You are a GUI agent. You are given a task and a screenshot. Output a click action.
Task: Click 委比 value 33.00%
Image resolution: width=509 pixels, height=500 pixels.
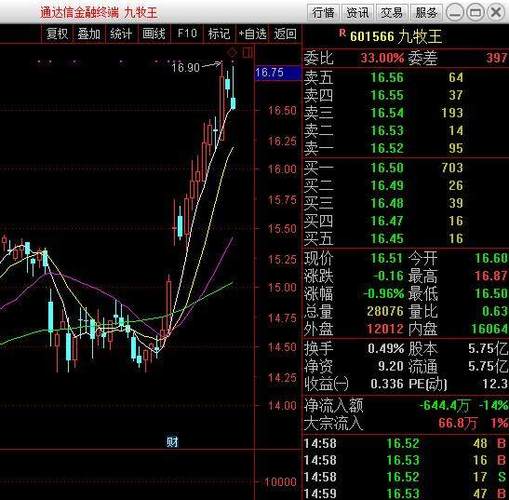point(382,58)
